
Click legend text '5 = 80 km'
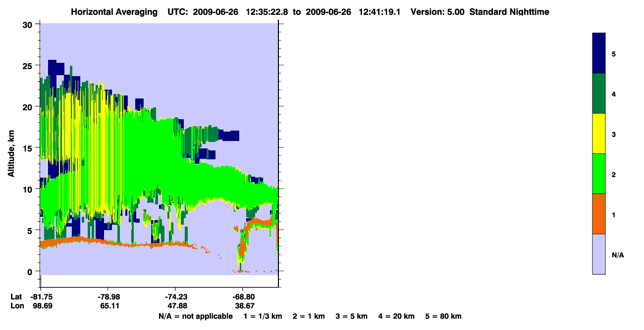tap(443, 317)
